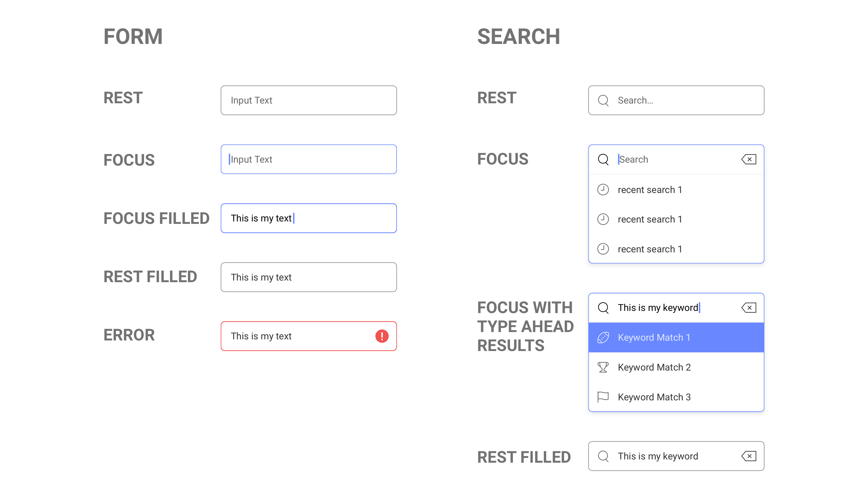The width and height of the screenshot is (868, 502).
Task: Clear the REST FILLED field with its clear icon
Action: coord(749,456)
